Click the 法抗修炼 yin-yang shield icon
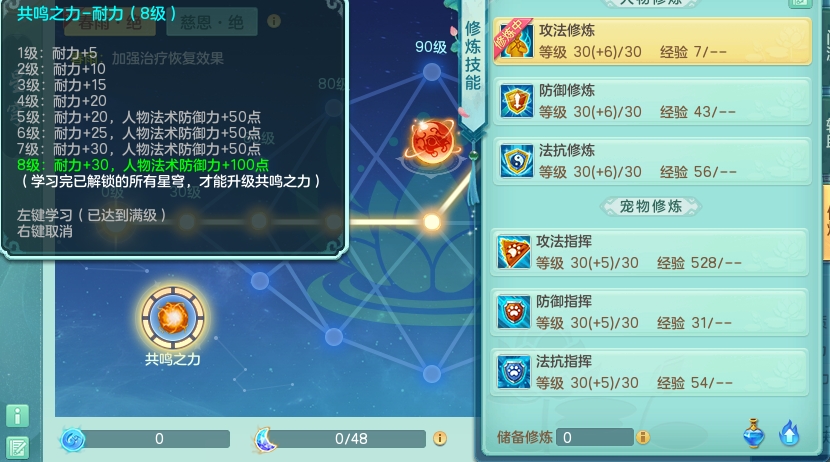 coord(516,161)
